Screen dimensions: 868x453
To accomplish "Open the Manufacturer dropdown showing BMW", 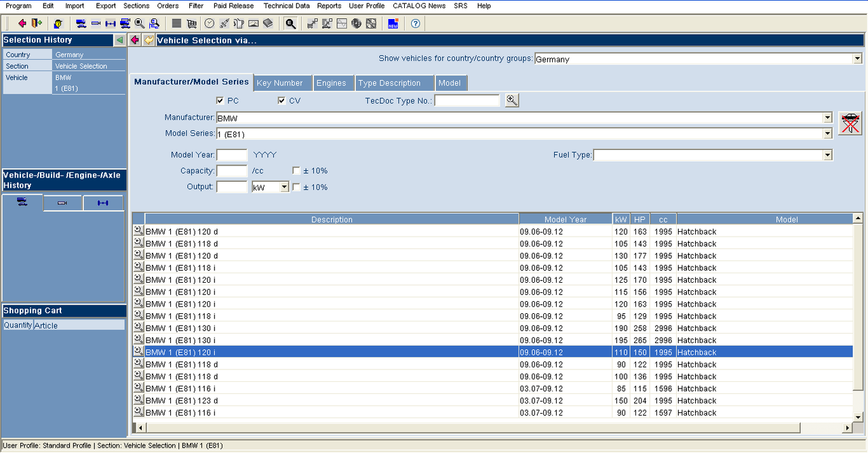I will pyautogui.click(x=827, y=118).
